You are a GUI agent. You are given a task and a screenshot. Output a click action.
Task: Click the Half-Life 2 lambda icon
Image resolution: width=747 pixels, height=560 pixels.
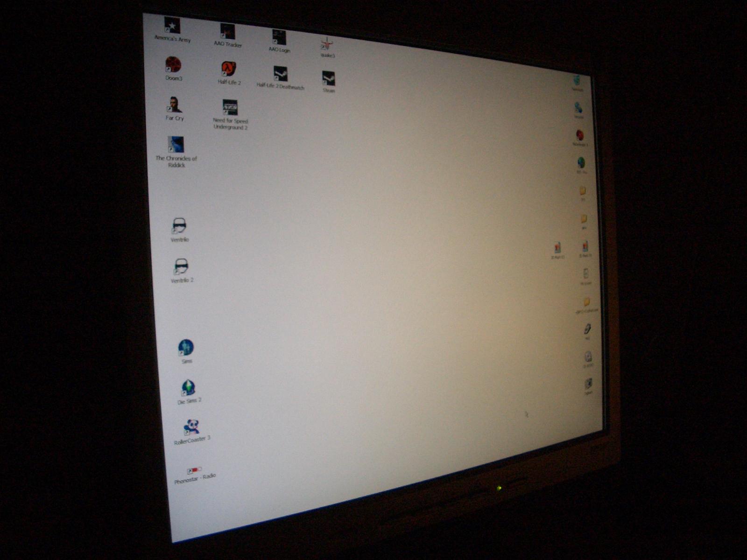[228, 69]
